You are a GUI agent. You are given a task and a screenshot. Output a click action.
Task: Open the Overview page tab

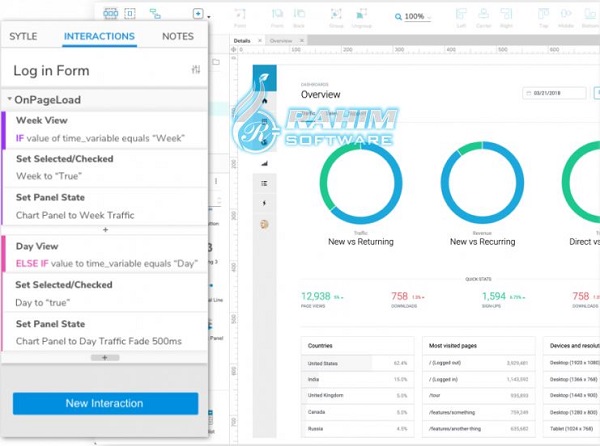281,41
